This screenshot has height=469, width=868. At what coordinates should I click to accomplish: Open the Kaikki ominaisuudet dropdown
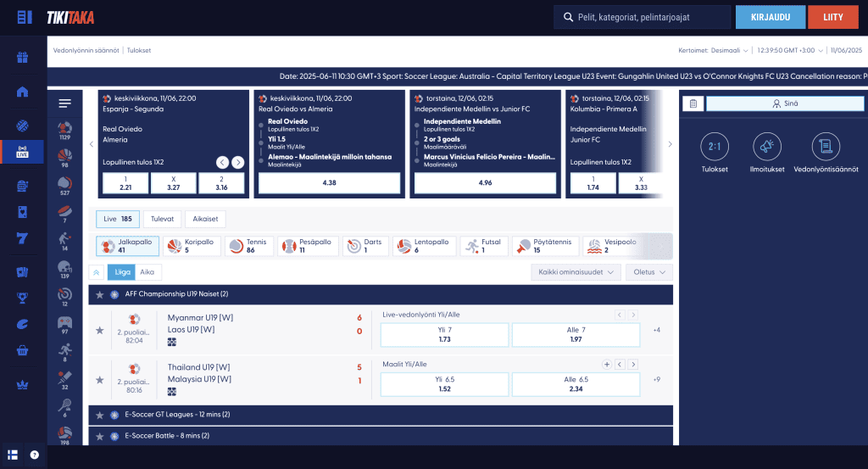576,272
